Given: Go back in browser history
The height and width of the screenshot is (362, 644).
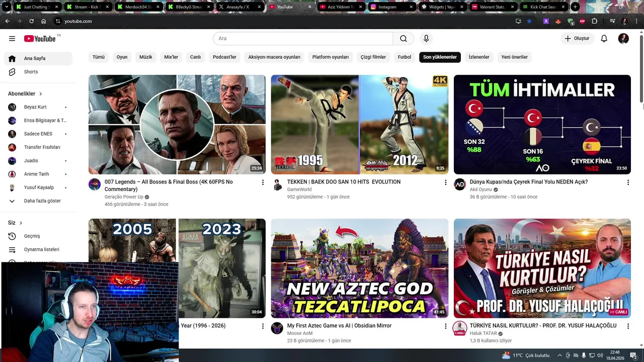Looking at the screenshot, I should 7,21.
